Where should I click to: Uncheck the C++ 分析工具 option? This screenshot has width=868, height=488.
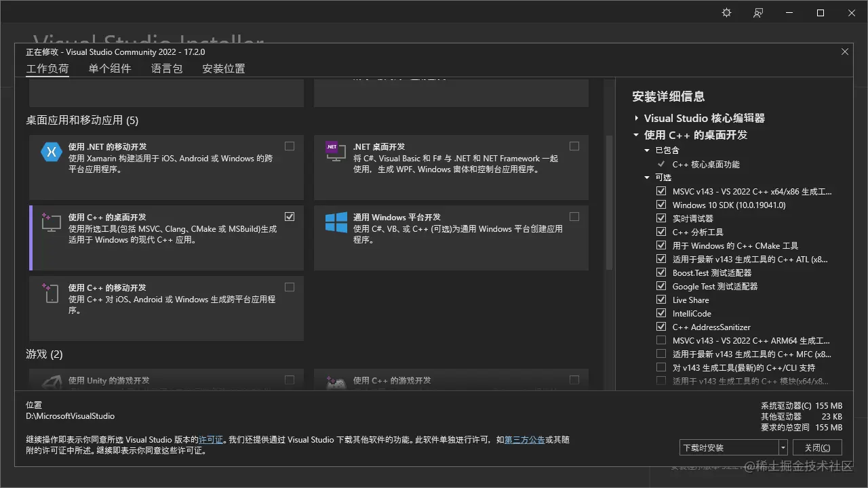pyautogui.click(x=661, y=232)
